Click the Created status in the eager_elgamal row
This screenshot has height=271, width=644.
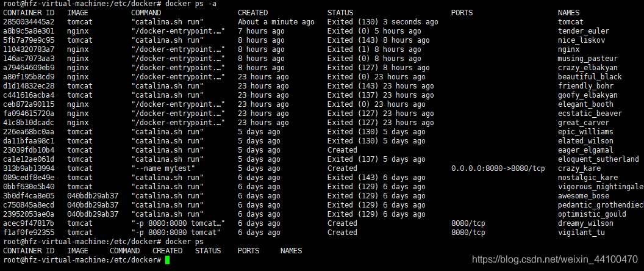[342, 150]
